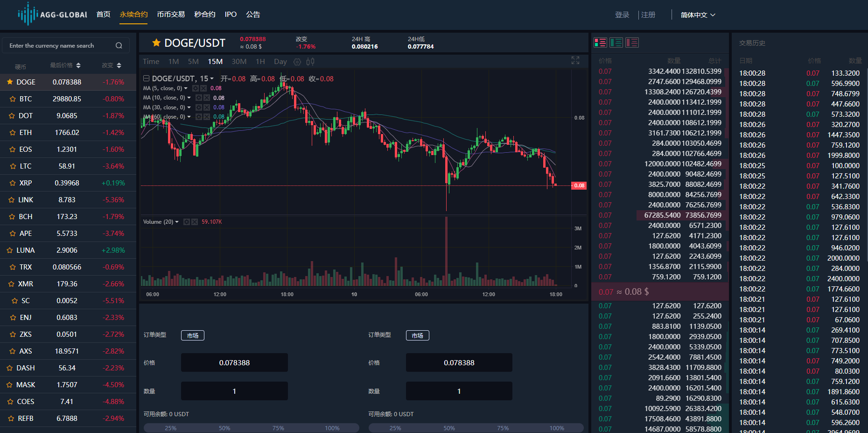This screenshot has width=868, height=433.
Task: Set left order amount slider to 50%
Action: point(224,428)
